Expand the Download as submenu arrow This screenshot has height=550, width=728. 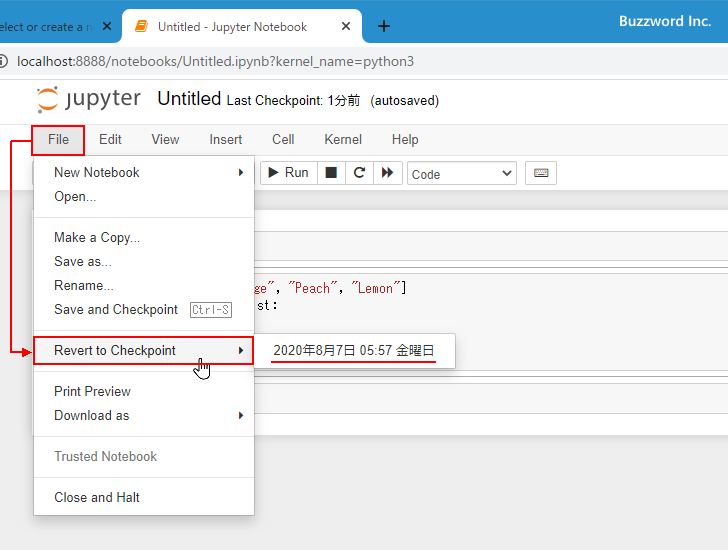pos(241,415)
